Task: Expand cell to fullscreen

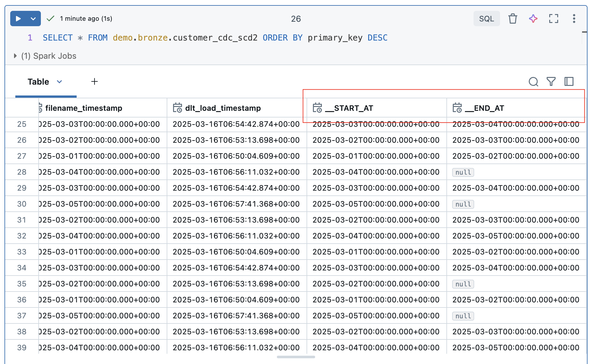Action: [x=553, y=19]
